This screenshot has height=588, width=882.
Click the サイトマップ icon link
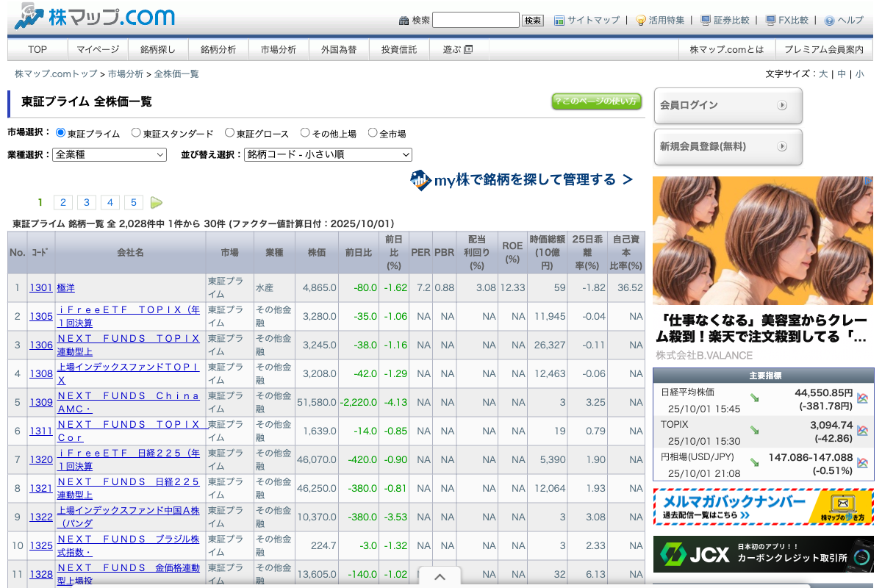coord(559,21)
